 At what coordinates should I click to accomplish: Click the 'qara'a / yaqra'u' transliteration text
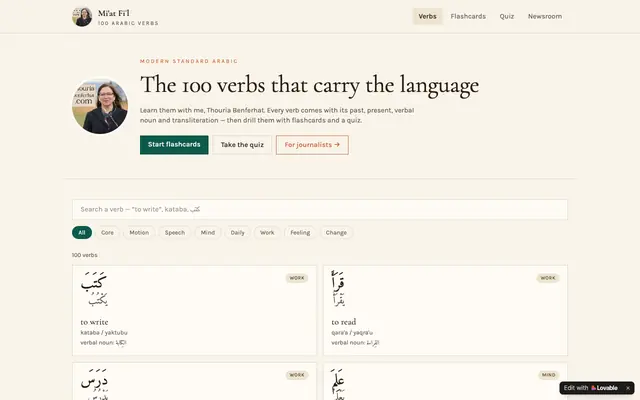point(352,333)
